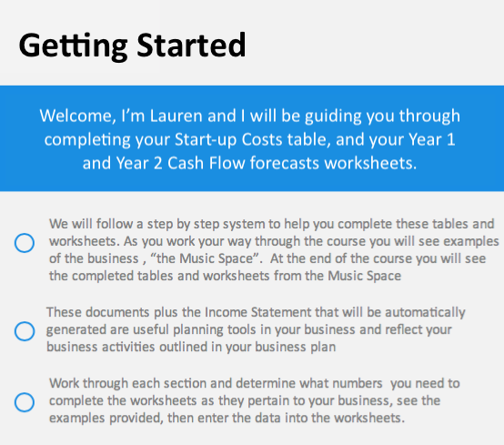Click the text Year 1 in banner
Screen dimensions: 504x445
(432, 139)
